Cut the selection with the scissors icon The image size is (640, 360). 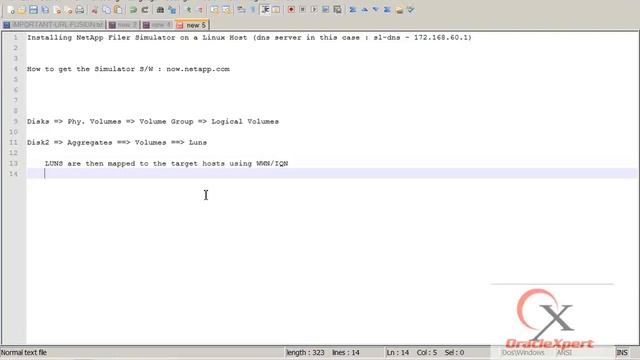[x=94, y=10]
